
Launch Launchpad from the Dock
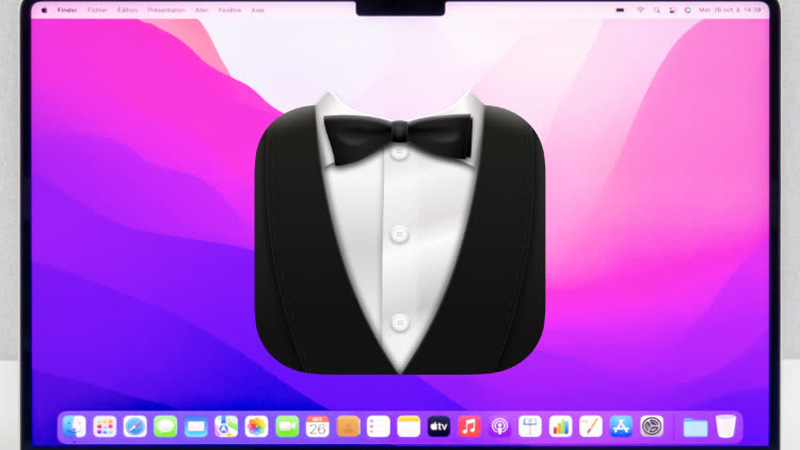(105, 427)
